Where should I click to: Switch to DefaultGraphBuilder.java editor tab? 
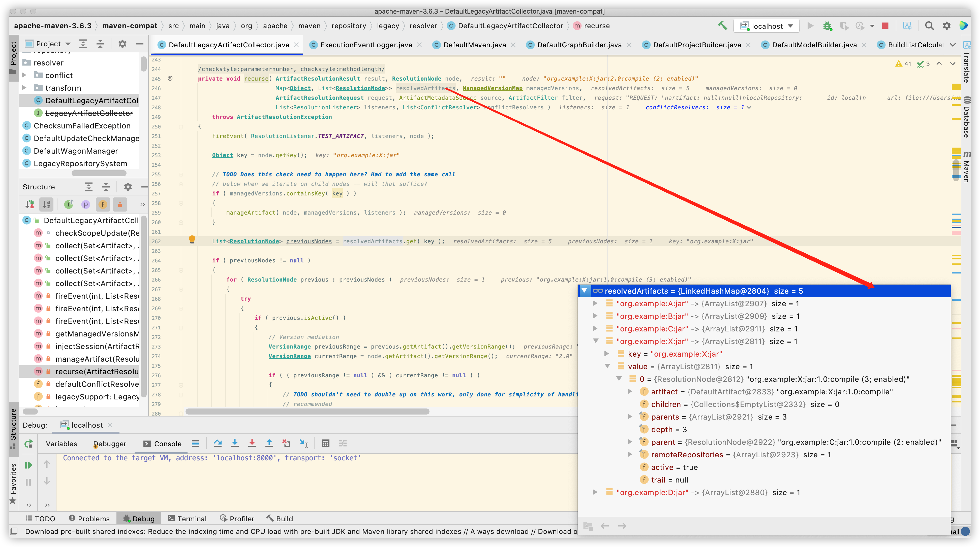[579, 45]
